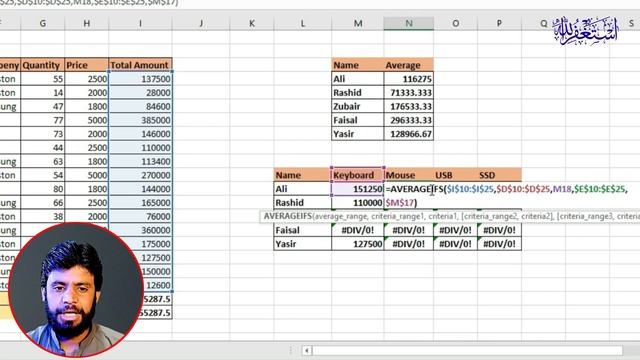Select the total amount cell 146000

pyautogui.click(x=140, y=134)
